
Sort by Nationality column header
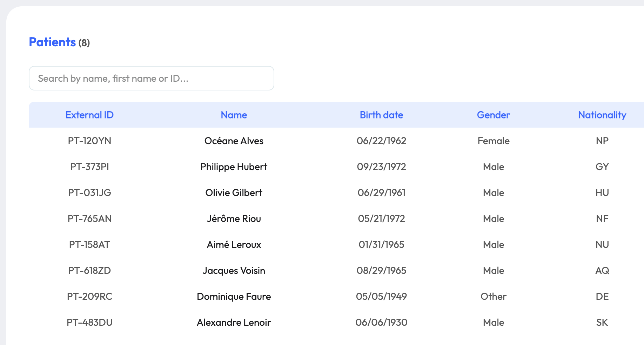[602, 115]
